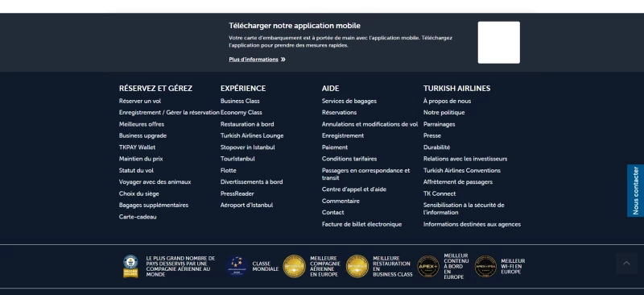Viewport: 644px width, 295px height.
Task: Click the Guinness World Records badge icon
Action: (130, 266)
